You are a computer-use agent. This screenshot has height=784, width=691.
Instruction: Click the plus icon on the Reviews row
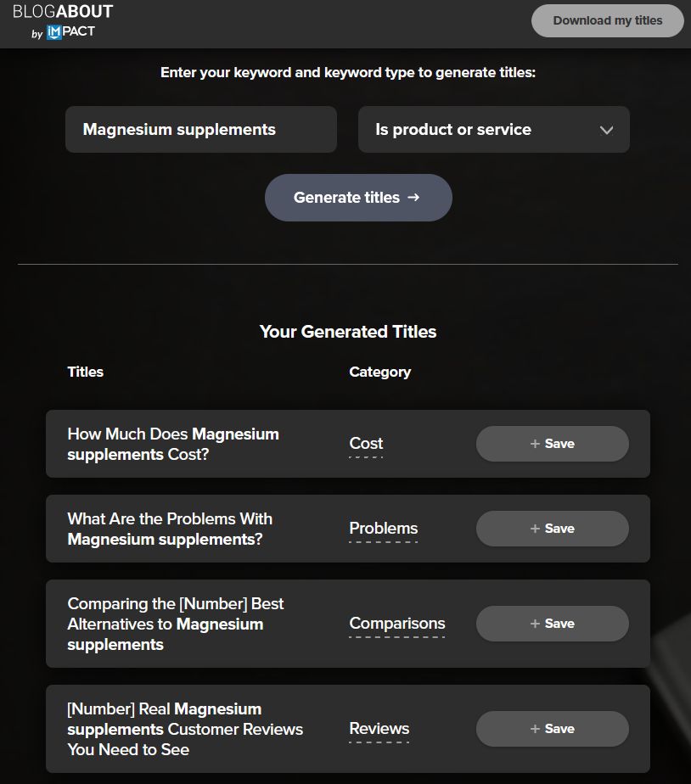point(535,729)
